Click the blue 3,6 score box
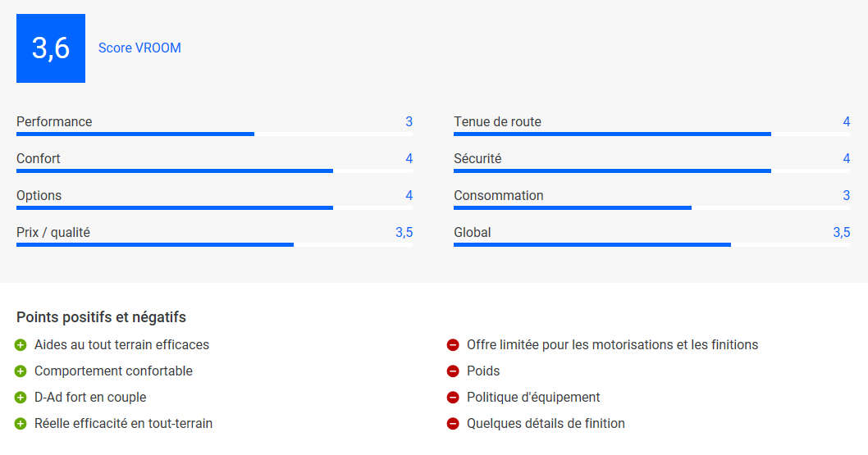Screen dimensions: 868x455 click(51, 48)
